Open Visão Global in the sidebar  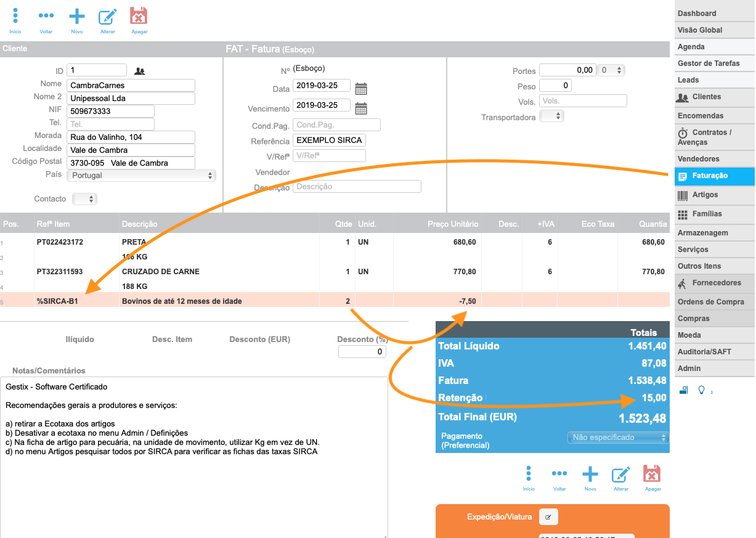pyautogui.click(x=714, y=30)
